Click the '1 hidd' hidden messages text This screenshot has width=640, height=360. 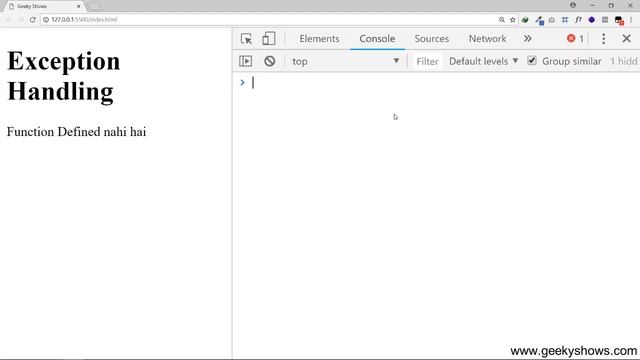[x=624, y=61]
